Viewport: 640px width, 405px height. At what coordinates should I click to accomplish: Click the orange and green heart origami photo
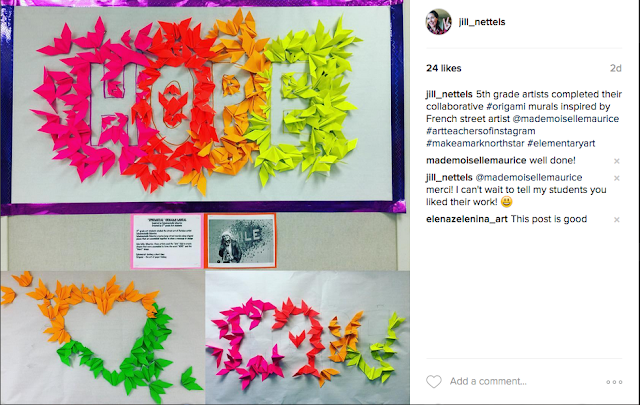point(102,337)
